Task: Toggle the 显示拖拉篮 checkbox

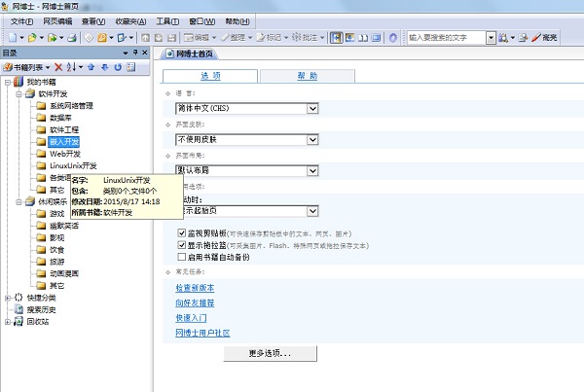Action: (182, 245)
